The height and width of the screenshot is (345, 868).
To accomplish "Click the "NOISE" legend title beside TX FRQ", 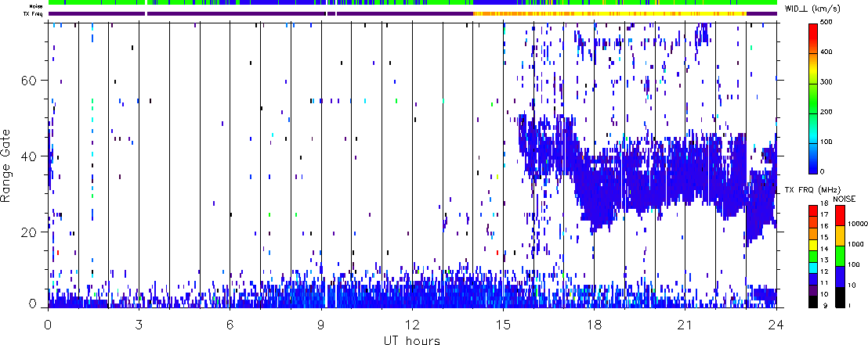I will click(844, 199).
